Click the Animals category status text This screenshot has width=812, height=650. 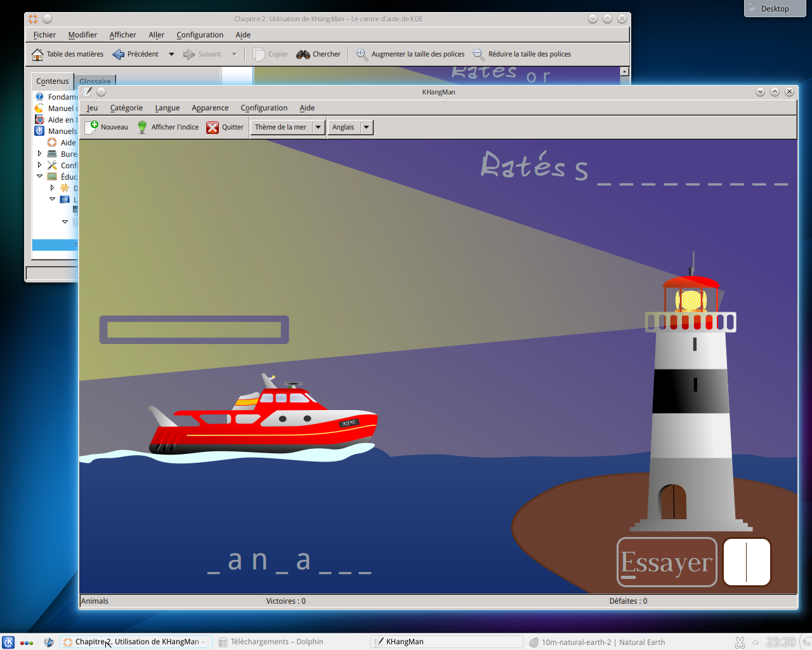click(95, 601)
